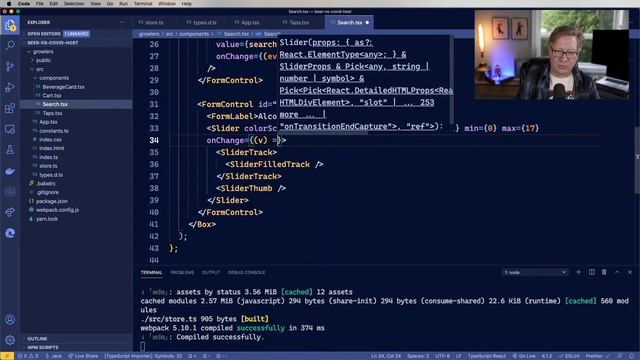Open Explorer more actions ellipsis
This screenshot has height=360, width=640.
click(122, 22)
